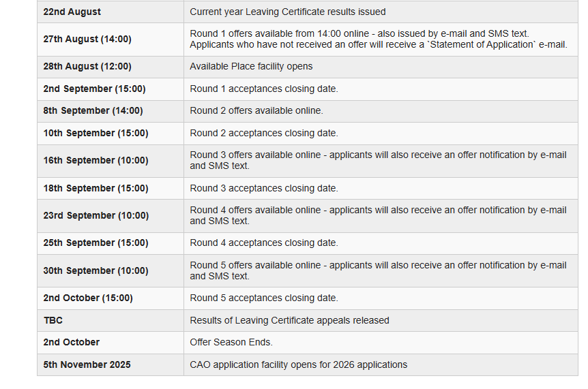Viewport: 588px width, 389px height.
Task: Click "Offer Season Ends" text
Action: [x=231, y=342]
